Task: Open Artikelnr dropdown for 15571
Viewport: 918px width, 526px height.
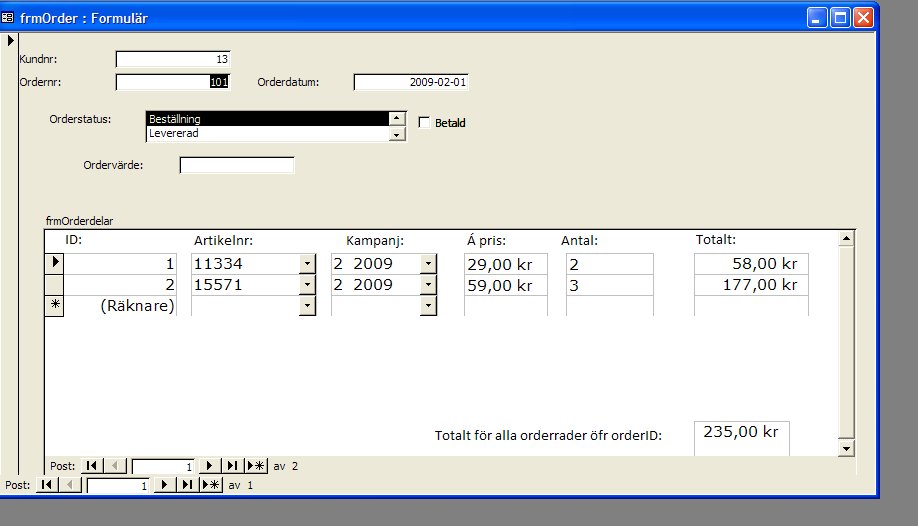Action: coord(307,285)
